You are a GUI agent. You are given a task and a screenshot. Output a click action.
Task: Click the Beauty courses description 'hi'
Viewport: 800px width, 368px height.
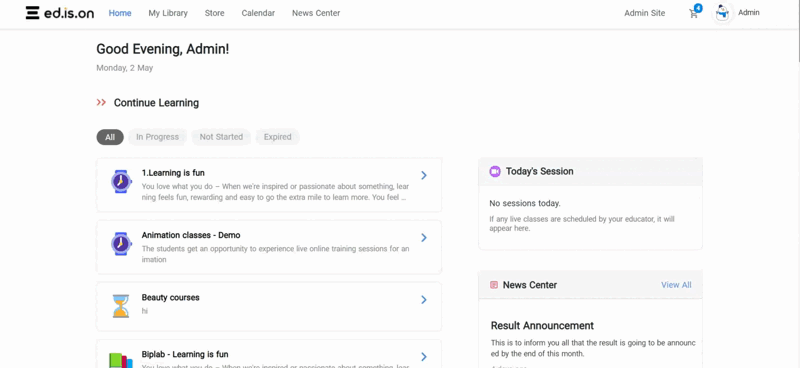(145, 311)
